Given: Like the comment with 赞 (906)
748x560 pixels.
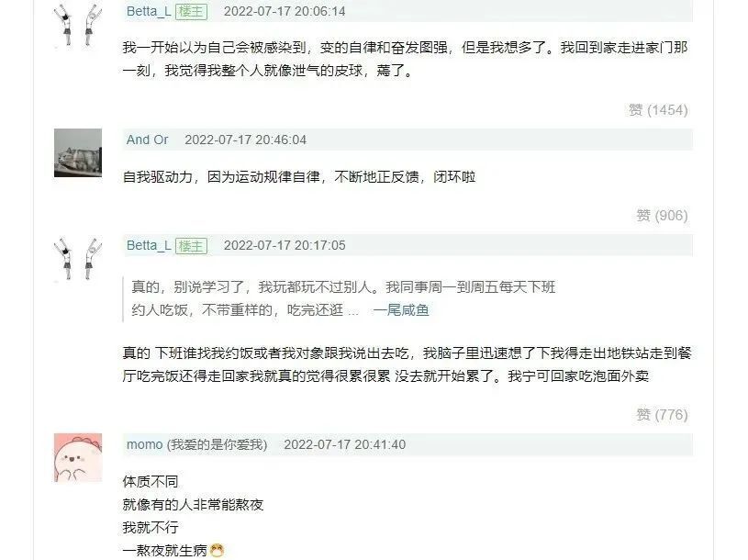Looking at the screenshot, I should [x=662, y=216].
